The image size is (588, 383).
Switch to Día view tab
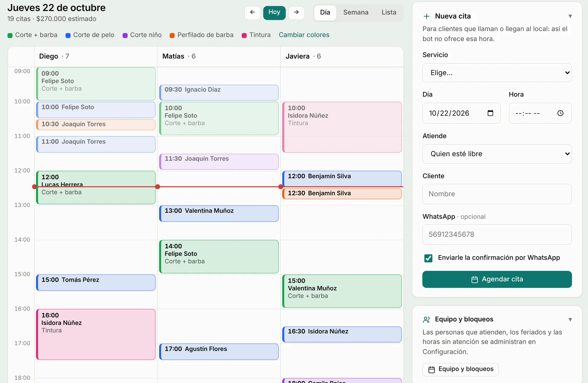tap(325, 12)
